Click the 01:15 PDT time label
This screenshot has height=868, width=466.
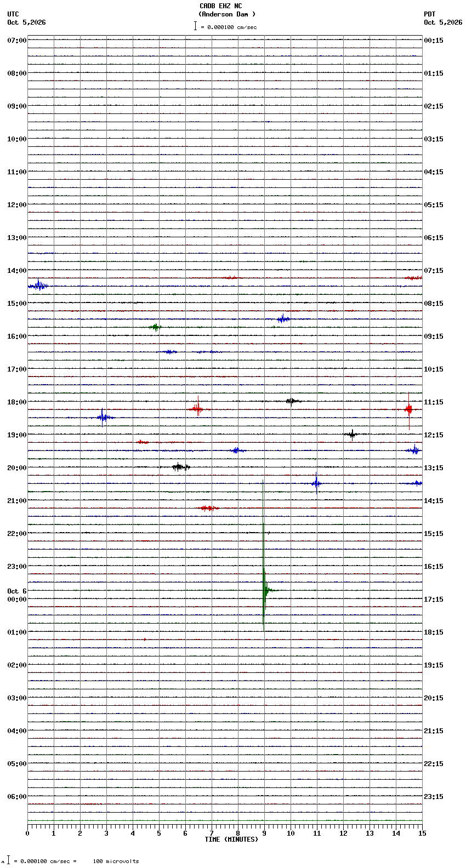pyautogui.click(x=434, y=73)
